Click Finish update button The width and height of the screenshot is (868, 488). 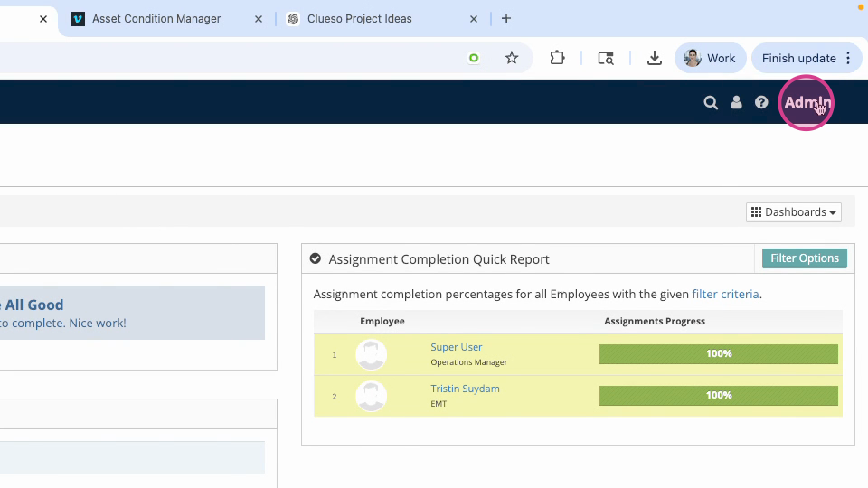coord(798,58)
